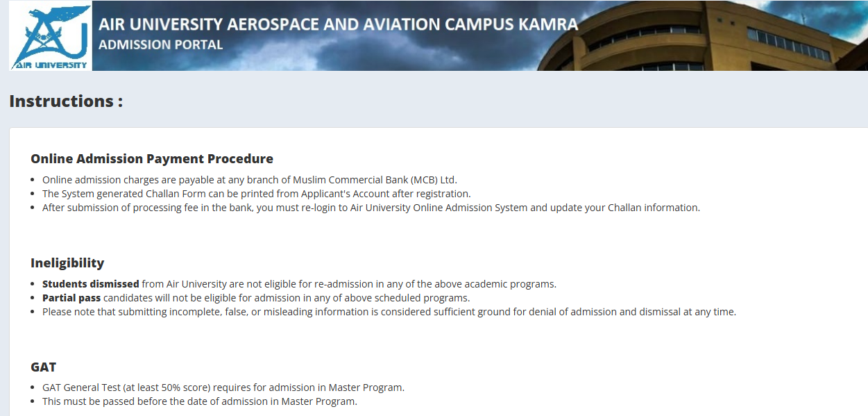Click the passed before admission date line
868x416 pixels.
coord(200,401)
